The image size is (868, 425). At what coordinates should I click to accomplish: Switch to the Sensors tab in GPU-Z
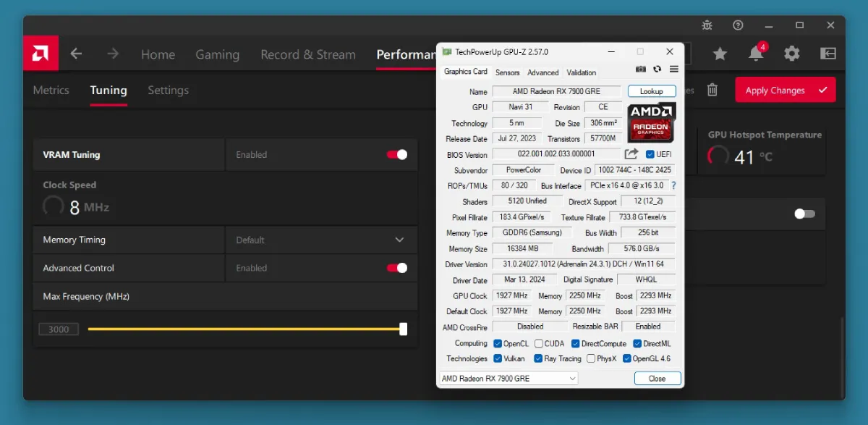507,72
